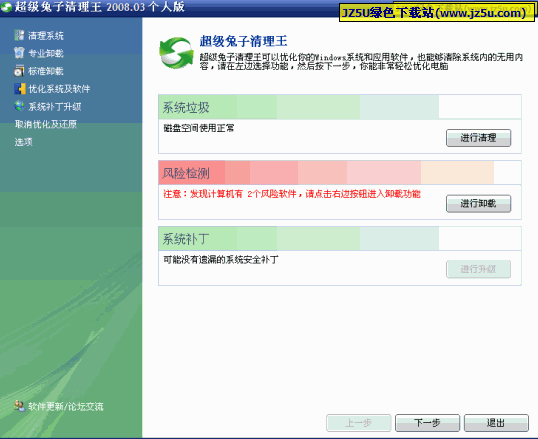The width and height of the screenshot is (538, 439).
Task: Click the 进行卸载 button
Action: pyautogui.click(x=478, y=204)
